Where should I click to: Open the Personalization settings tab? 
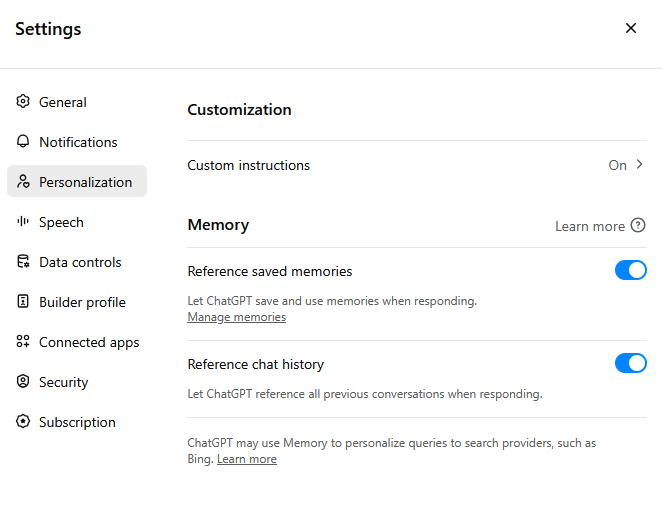tap(77, 181)
